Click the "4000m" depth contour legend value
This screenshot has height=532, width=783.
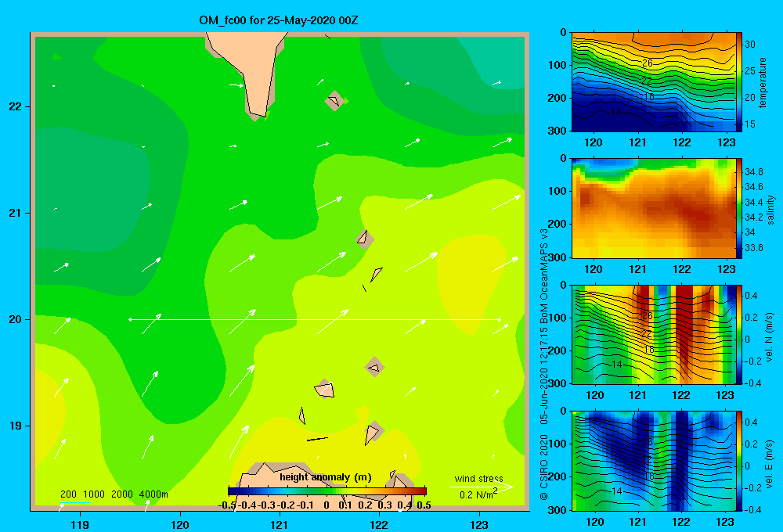tap(153, 494)
